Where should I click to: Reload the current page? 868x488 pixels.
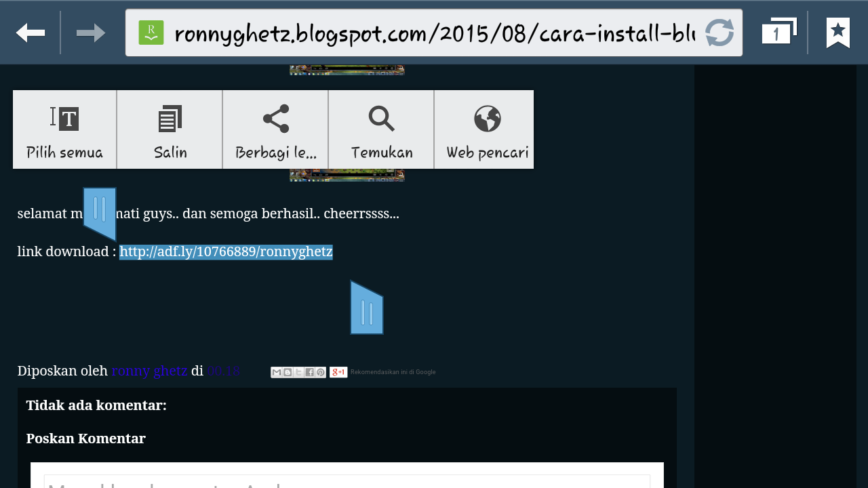click(720, 31)
